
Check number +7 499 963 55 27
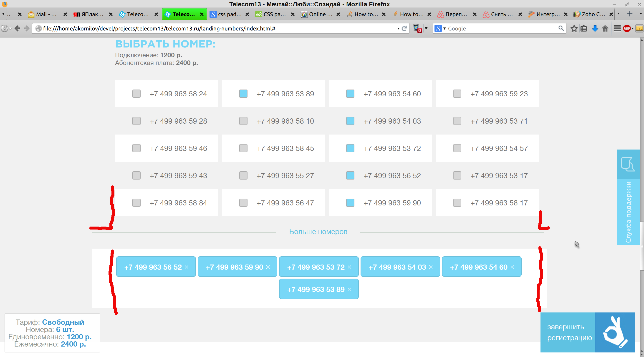[243, 175]
